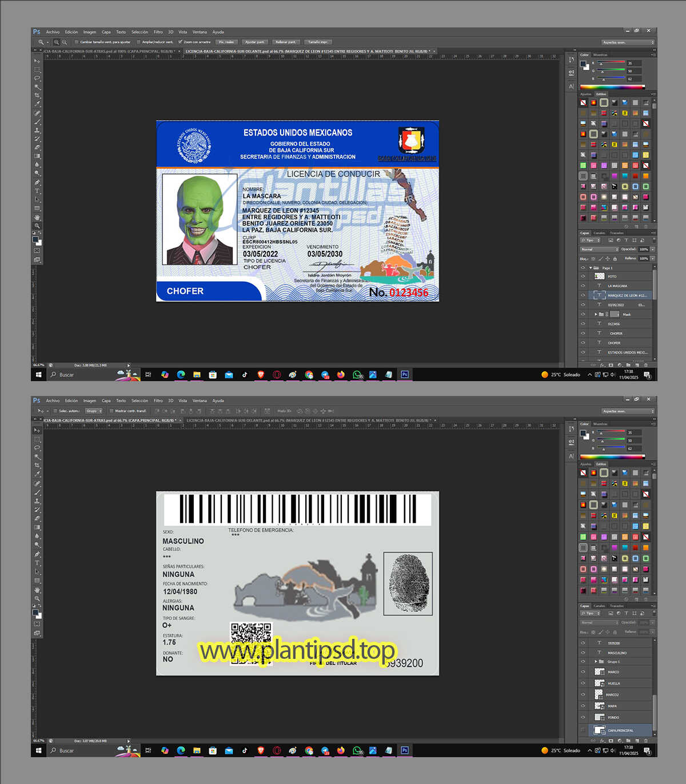Image resolution: width=686 pixels, height=784 pixels.
Task: Click color spectrum bar in upper Color panel
Action: (612, 87)
